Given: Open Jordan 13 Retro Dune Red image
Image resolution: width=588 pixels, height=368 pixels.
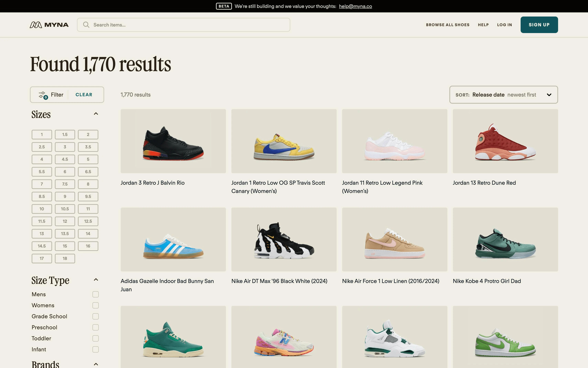Looking at the screenshot, I should (505, 141).
